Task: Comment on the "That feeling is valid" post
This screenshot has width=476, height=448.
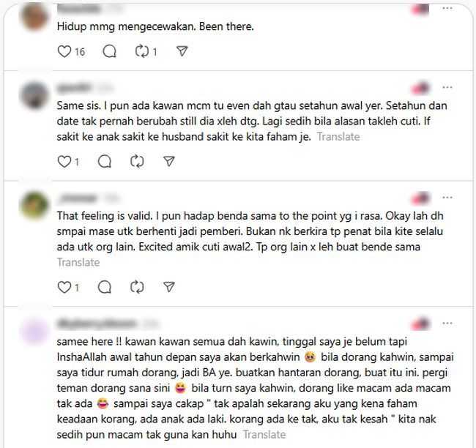Action: (105, 287)
